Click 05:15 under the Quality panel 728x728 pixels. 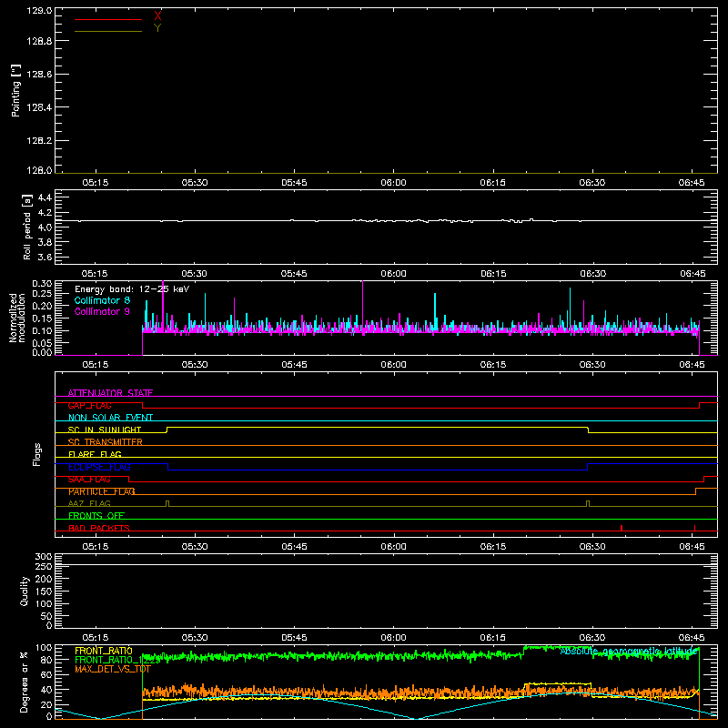click(96, 638)
